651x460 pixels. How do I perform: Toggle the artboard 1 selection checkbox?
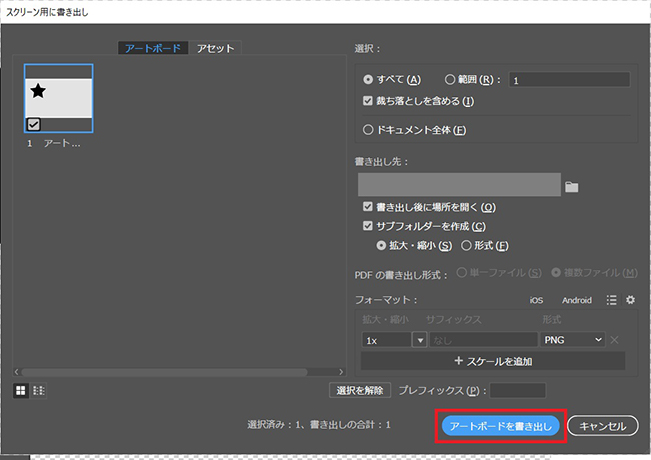pos(34,124)
